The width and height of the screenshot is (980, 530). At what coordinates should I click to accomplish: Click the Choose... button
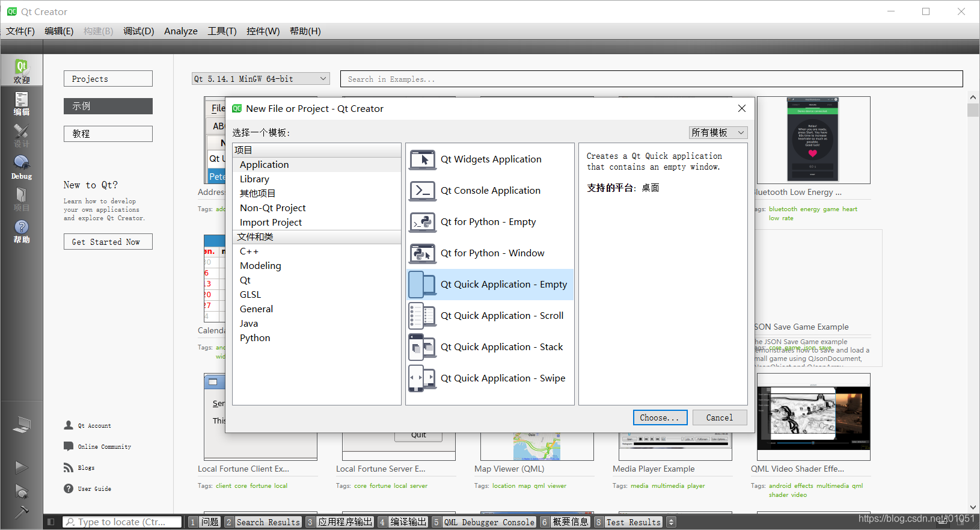pyautogui.click(x=660, y=418)
